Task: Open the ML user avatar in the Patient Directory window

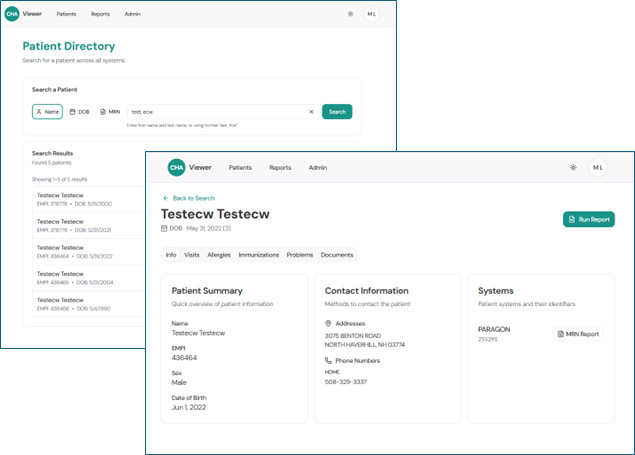Action: click(371, 14)
